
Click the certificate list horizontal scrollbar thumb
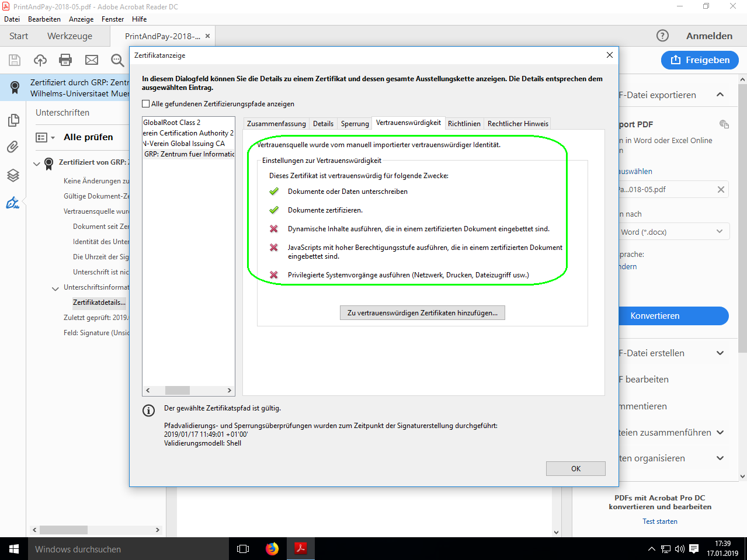point(177,390)
